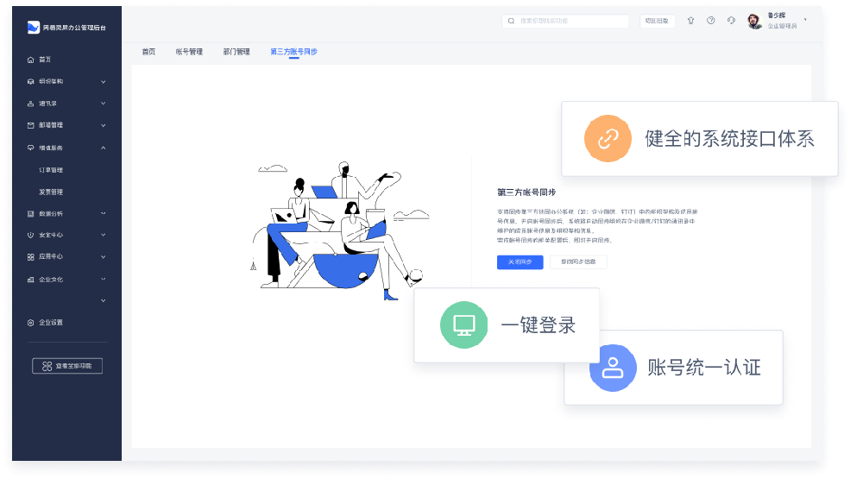863x504 pixels.
Task: Click the home icon beside 首页 in sidebar
Action: [x=31, y=60]
